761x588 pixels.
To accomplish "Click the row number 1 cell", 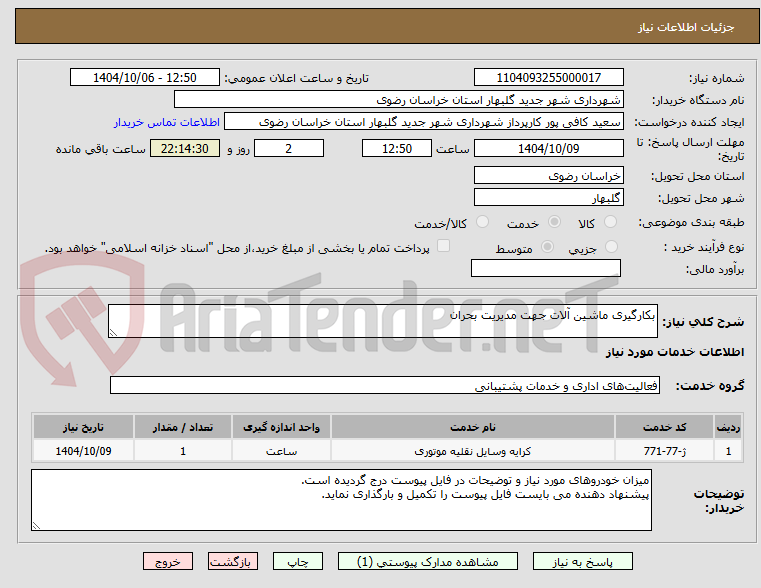I will (728, 451).
